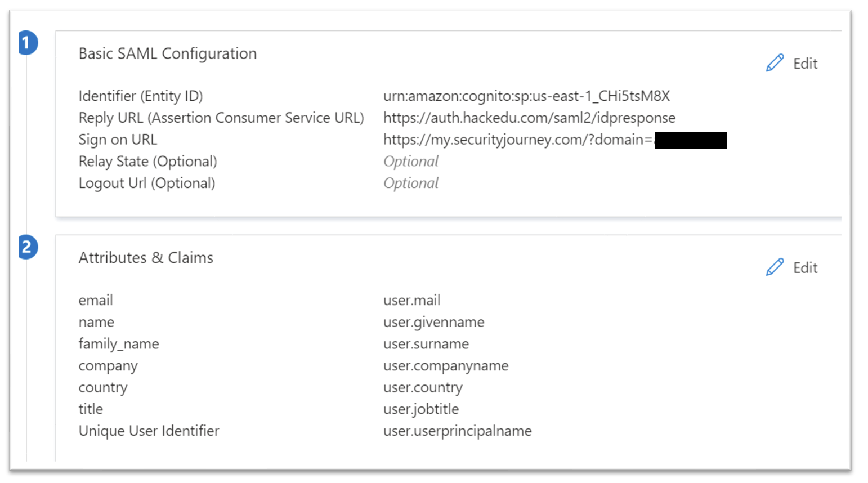Select the user.givenname claim value
Screen dimensions: 868x483
pos(433,323)
